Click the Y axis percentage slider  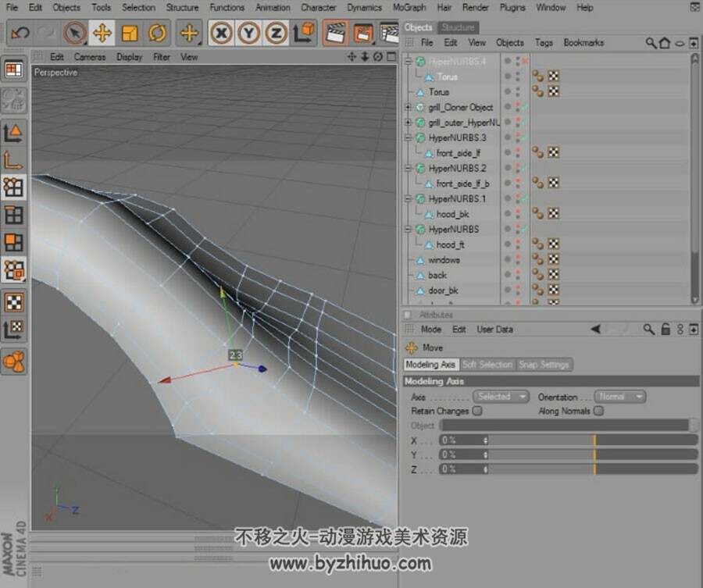point(593,454)
